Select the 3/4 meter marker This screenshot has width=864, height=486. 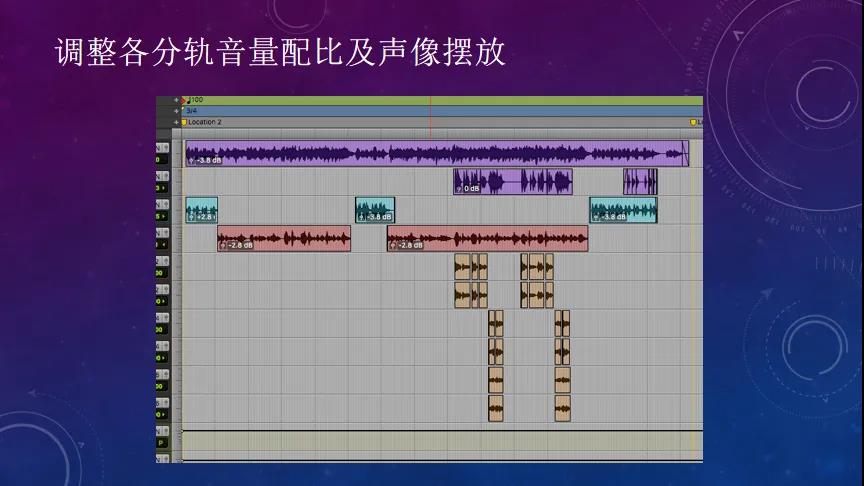click(x=191, y=111)
